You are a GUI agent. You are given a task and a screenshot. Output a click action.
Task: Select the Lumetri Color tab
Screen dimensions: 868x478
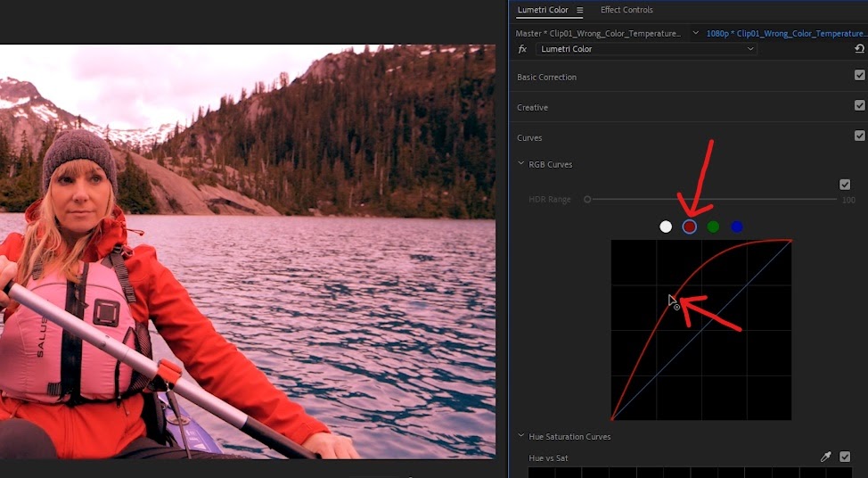[543, 10]
